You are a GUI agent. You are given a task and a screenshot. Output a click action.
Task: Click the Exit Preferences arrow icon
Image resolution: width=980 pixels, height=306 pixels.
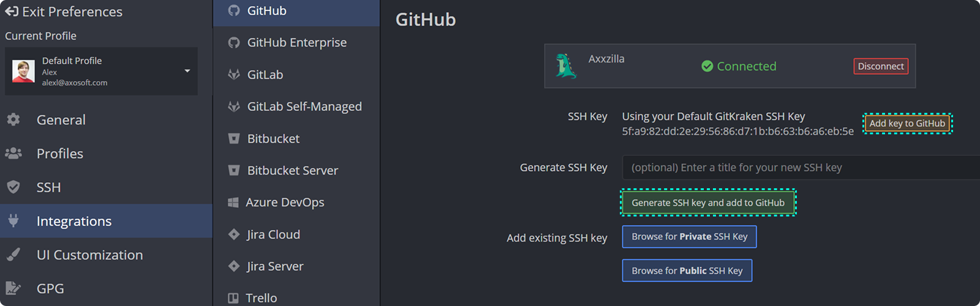[11, 11]
